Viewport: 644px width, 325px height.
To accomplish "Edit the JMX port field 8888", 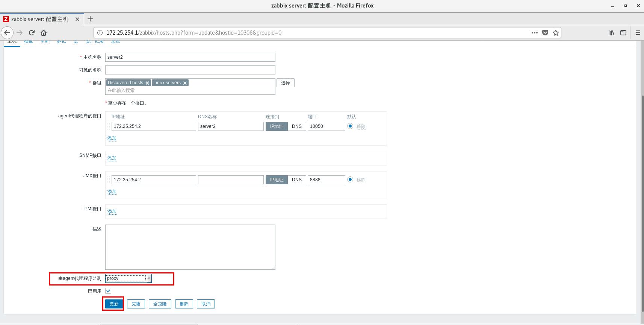I will [326, 180].
